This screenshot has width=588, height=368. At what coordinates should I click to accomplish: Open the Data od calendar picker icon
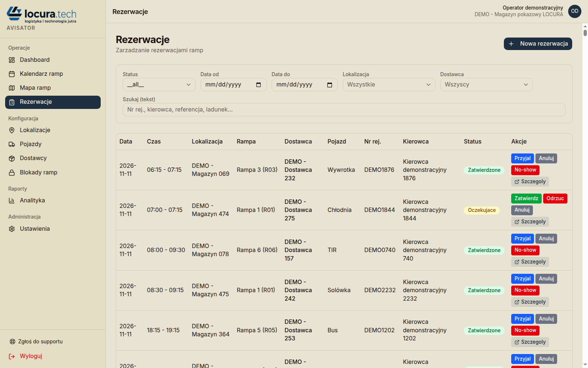tap(259, 85)
